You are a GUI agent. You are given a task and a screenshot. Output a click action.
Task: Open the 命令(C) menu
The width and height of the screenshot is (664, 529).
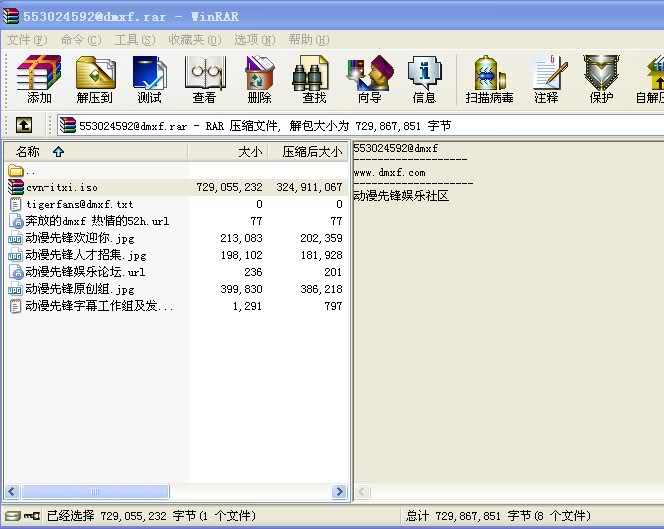[x=81, y=40]
